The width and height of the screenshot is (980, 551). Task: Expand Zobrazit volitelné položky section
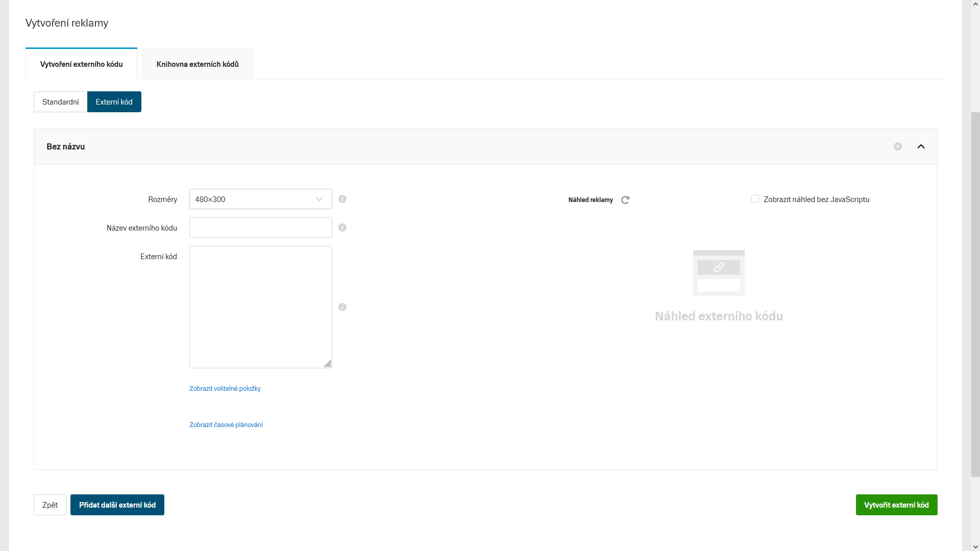[225, 389]
